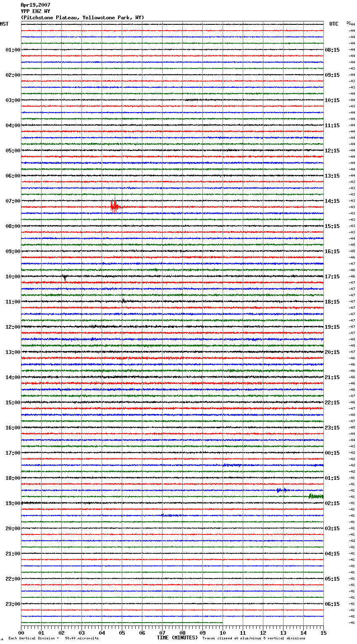Click the MST column header
This screenshot has height=644, width=357.
pos(4,24)
